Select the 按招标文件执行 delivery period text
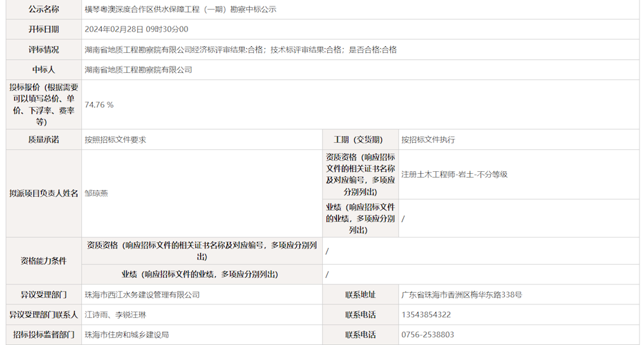The image size is (644, 345). click(x=428, y=140)
